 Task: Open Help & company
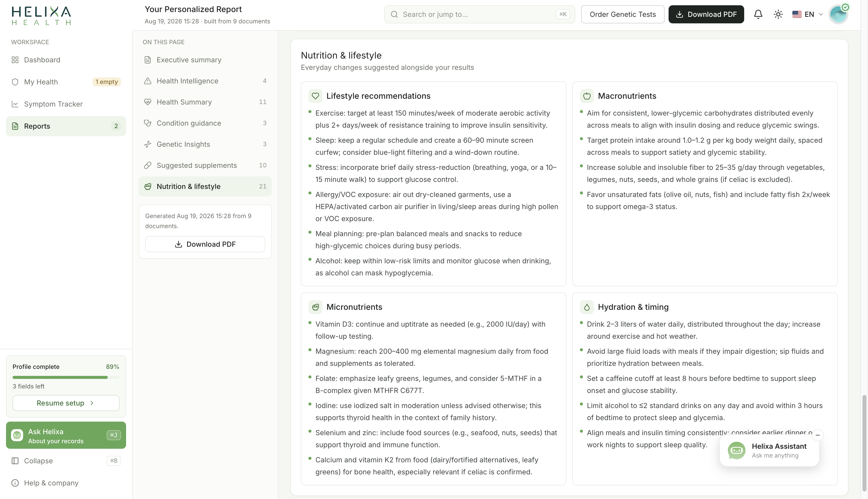point(66,483)
